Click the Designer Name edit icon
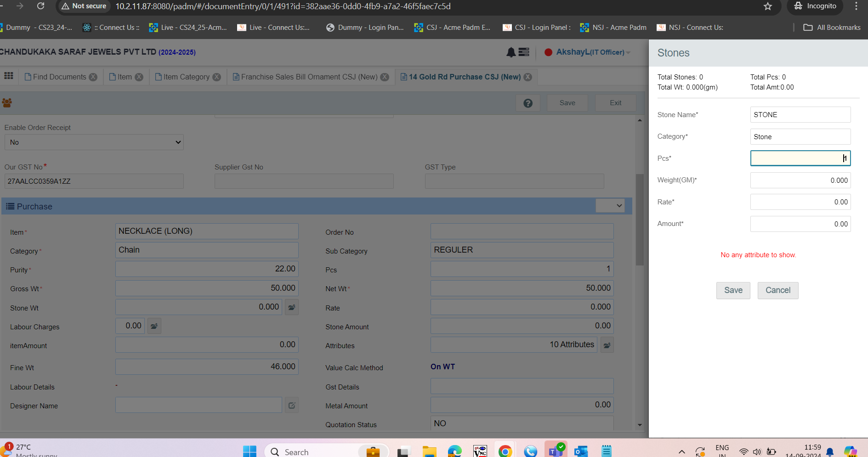 click(x=292, y=405)
